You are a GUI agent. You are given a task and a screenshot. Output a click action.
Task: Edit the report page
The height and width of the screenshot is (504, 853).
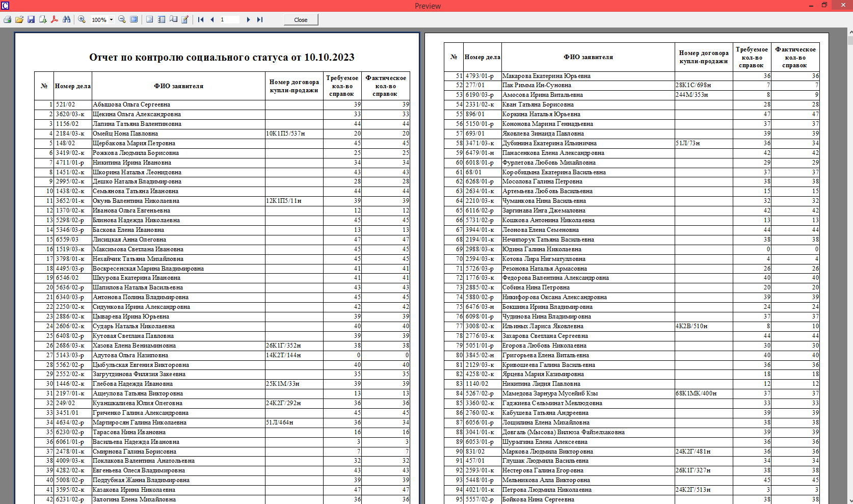[x=185, y=20]
